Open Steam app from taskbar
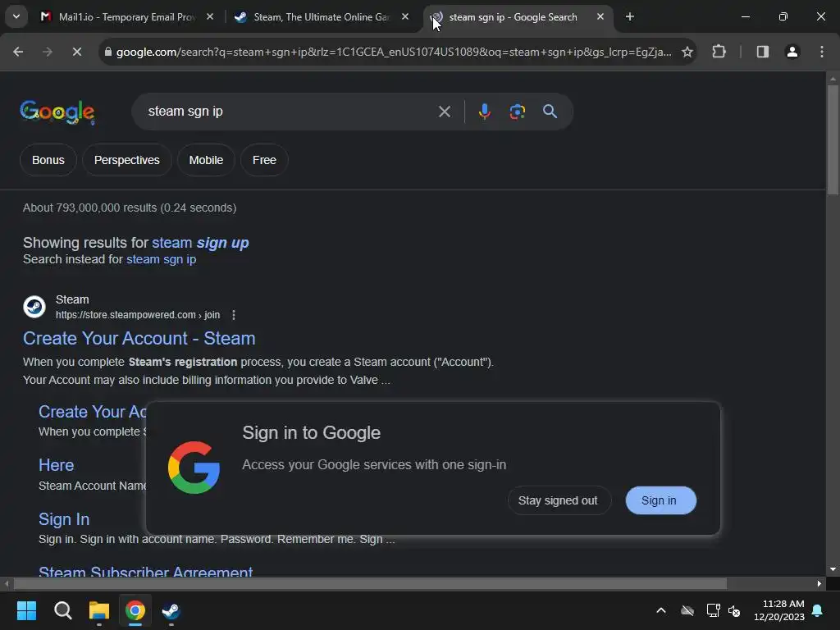This screenshot has width=840, height=630. (x=171, y=610)
